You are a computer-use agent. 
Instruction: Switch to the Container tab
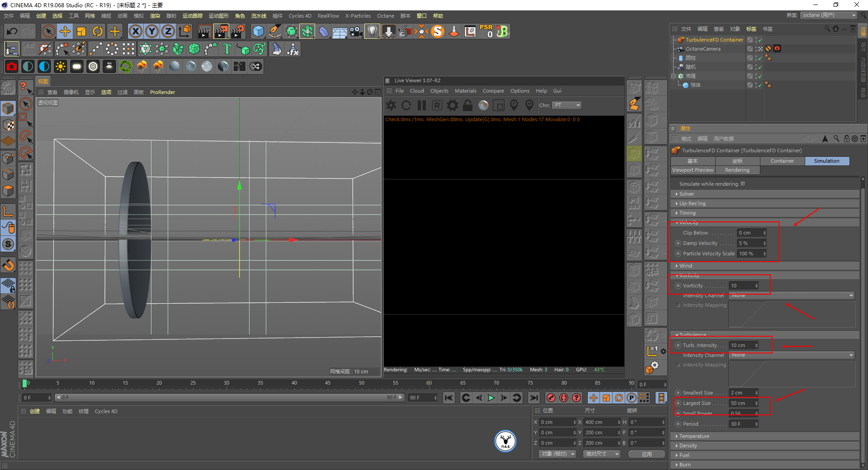[x=782, y=161]
